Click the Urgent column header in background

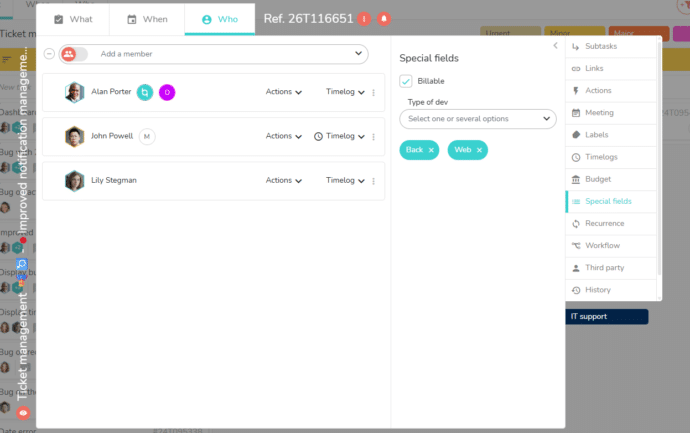(x=510, y=33)
